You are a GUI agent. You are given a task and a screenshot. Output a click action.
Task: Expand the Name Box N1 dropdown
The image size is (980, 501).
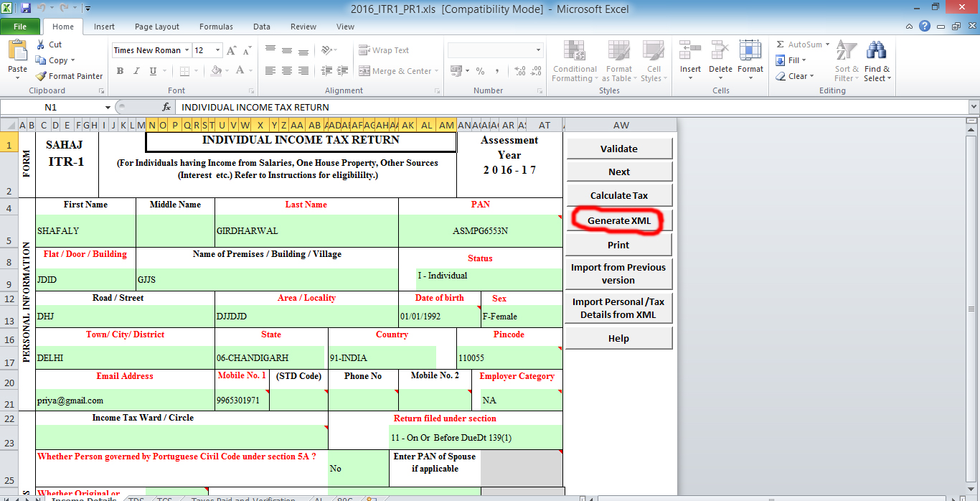click(x=108, y=107)
